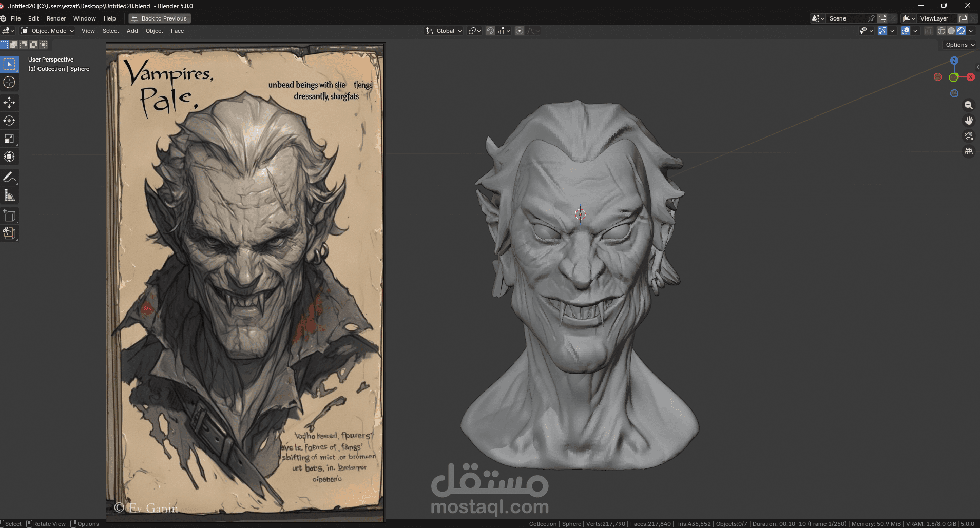Click the red X axis gizmo
Viewport: 980px width, 528px height.
coord(970,77)
